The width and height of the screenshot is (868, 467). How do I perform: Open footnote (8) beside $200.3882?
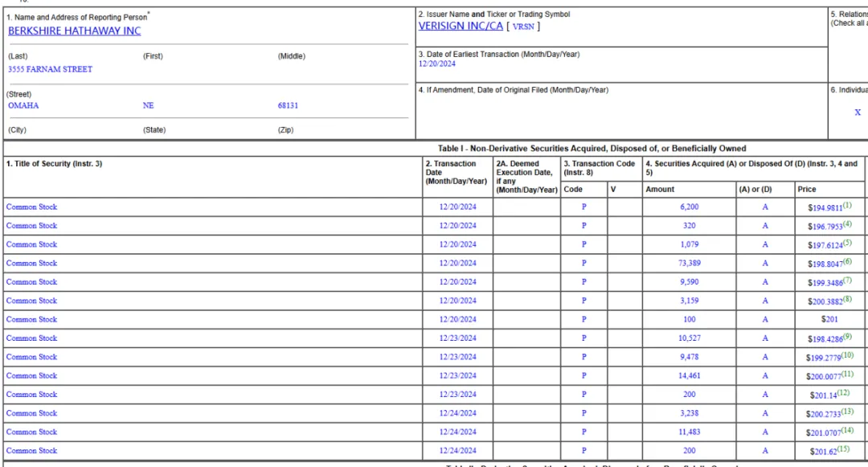pyautogui.click(x=847, y=299)
